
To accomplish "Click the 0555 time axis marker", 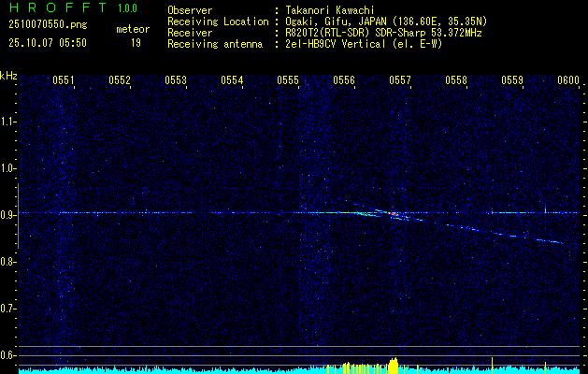I will (x=288, y=79).
